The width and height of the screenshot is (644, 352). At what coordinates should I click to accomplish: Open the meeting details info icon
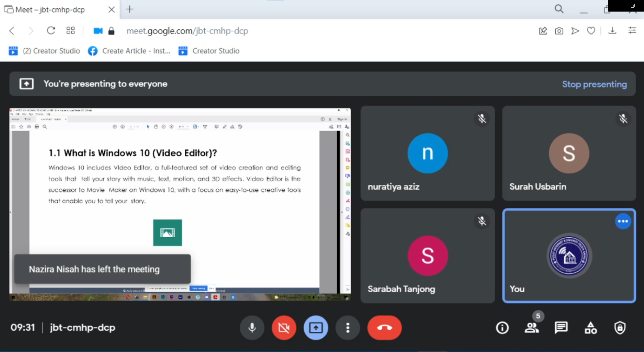click(x=502, y=328)
